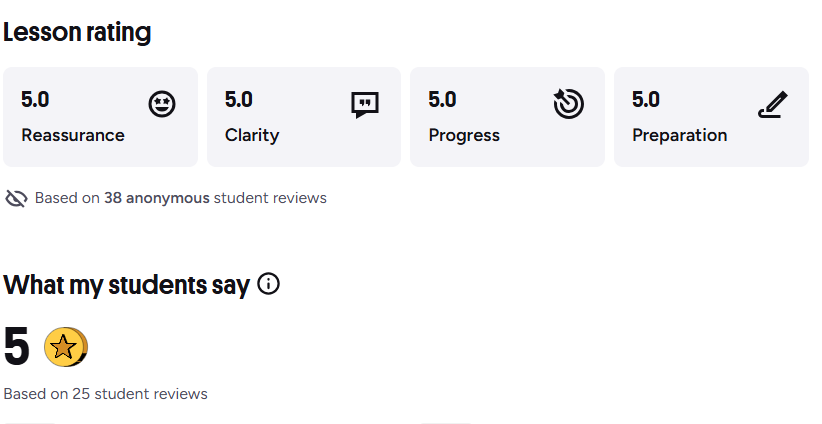Click the Reassurance rating card
The width and height of the screenshot is (822, 424).
tap(100, 117)
